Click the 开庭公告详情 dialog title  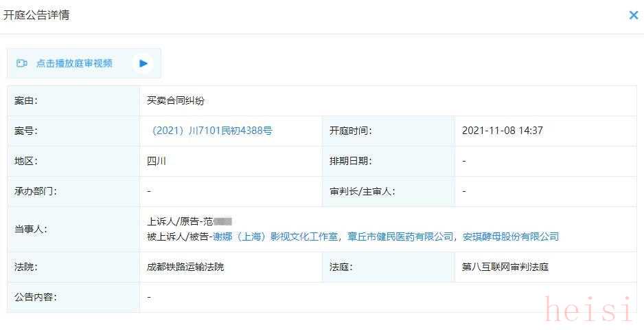pyautogui.click(x=36, y=15)
